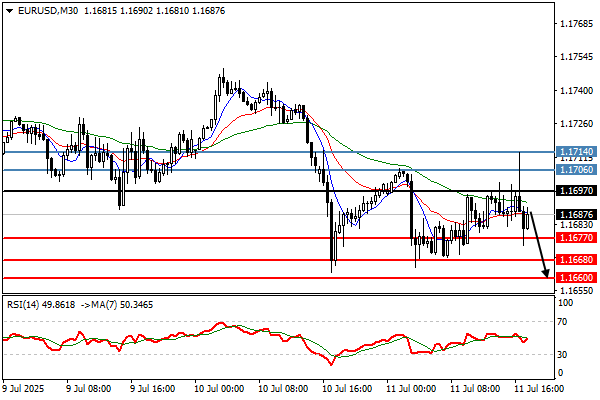The width and height of the screenshot is (600, 400).
Task: Click the 1.17140 blue price level label
Action: (576, 152)
